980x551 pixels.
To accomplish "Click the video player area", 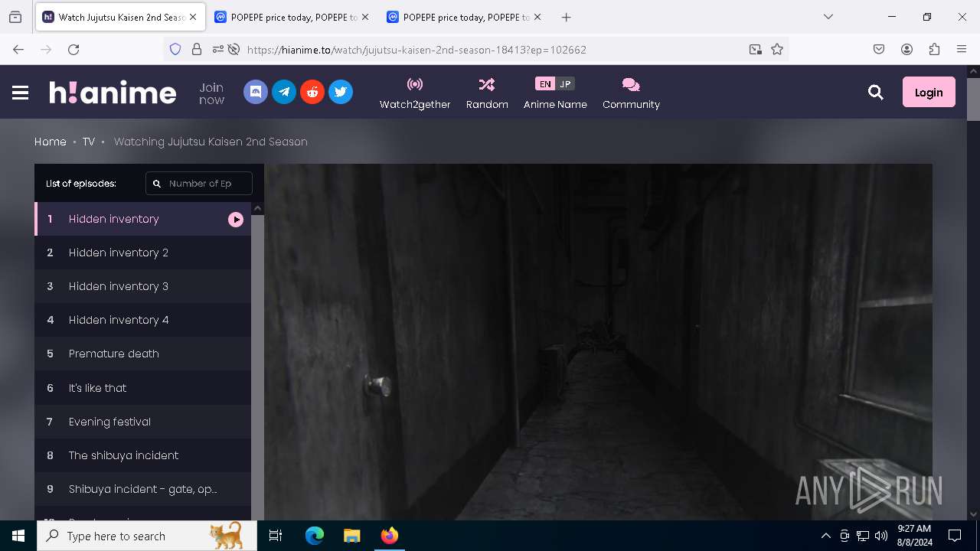I will tap(598, 342).
